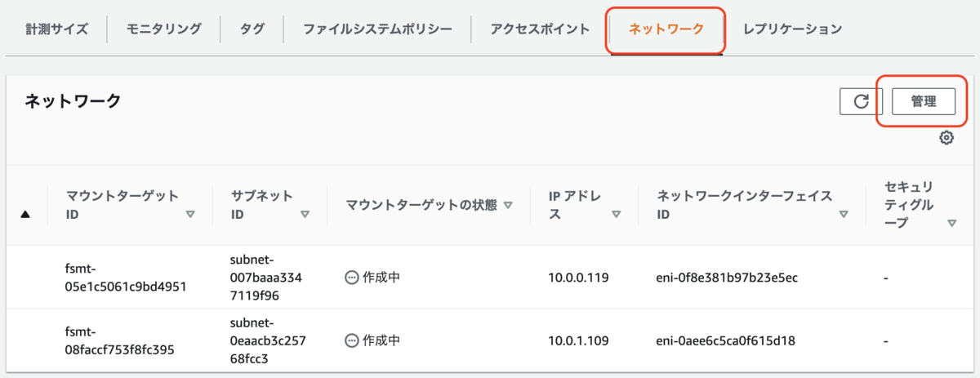Click the refresh icon button
The image size is (980, 378).
[861, 101]
